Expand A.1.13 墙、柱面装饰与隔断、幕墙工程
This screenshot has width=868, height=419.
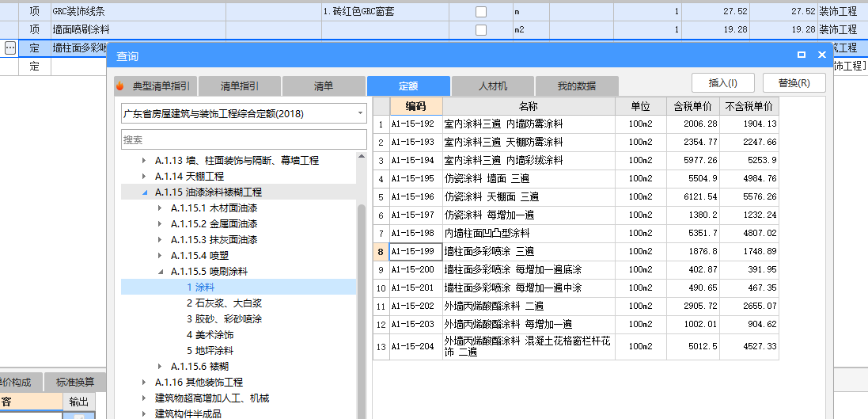[x=145, y=161]
